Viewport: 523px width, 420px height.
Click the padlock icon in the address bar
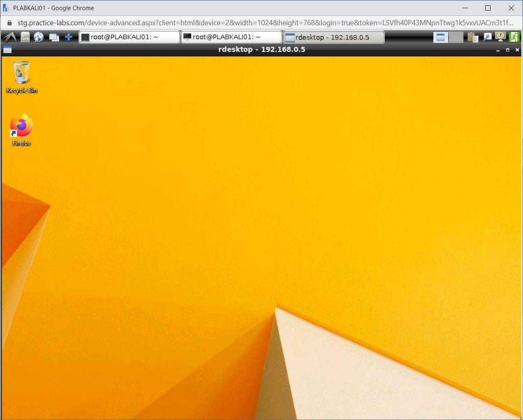pyautogui.click(x=9, y=23)
